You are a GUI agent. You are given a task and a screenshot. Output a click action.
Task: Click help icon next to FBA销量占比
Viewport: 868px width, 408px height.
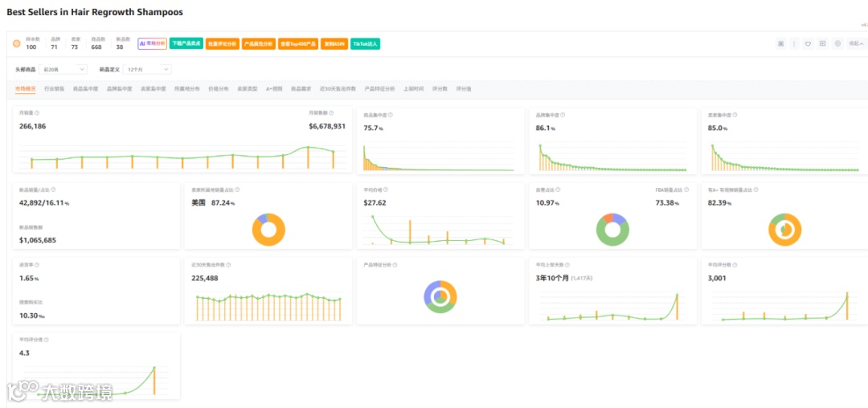pos(686,189)
